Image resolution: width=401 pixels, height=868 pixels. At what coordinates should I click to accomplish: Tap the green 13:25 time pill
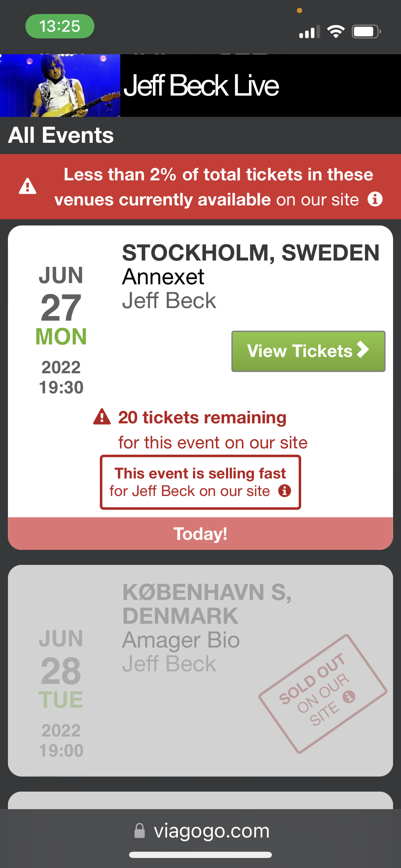(60, 26)
